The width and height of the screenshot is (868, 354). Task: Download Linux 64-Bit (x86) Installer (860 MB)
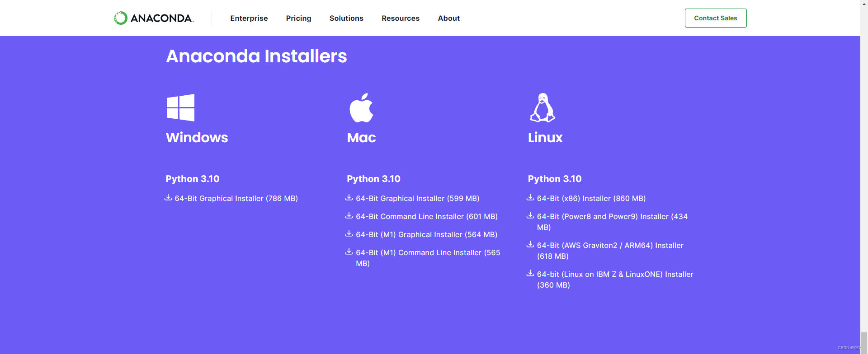(x=591, y=198)
